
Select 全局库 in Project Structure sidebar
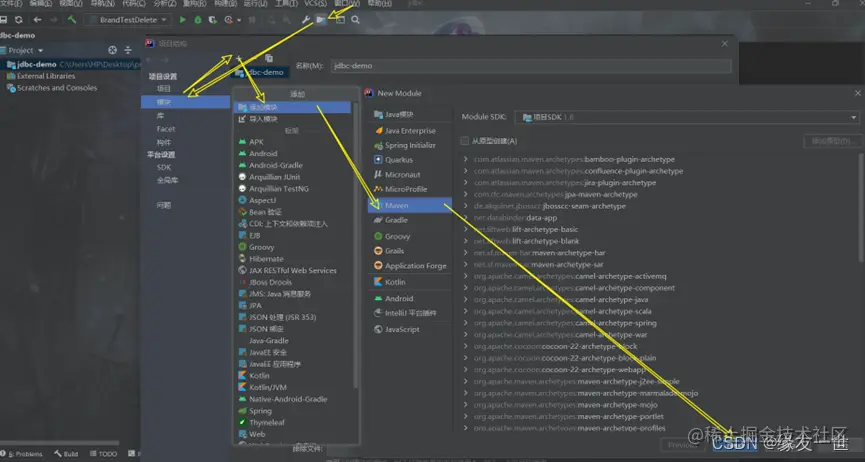pyautogui.click(x=167, y=180)
